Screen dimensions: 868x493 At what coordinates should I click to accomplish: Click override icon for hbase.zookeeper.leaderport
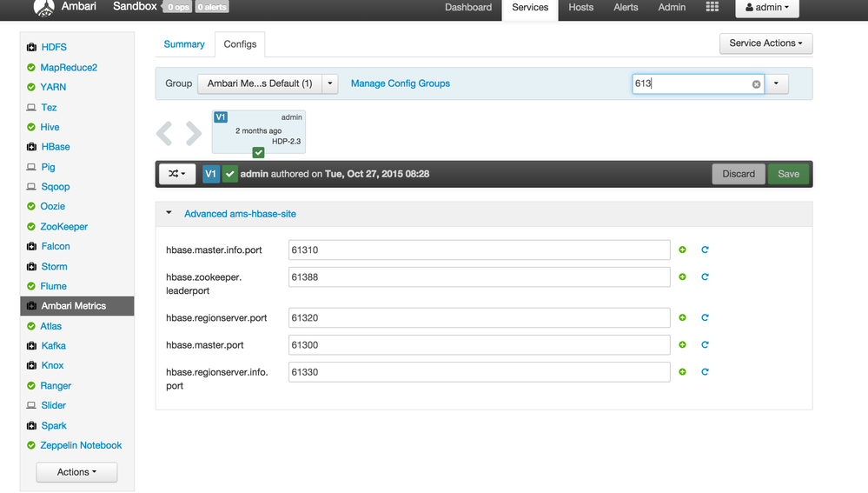pyautogui.click(x=683, y=277)
